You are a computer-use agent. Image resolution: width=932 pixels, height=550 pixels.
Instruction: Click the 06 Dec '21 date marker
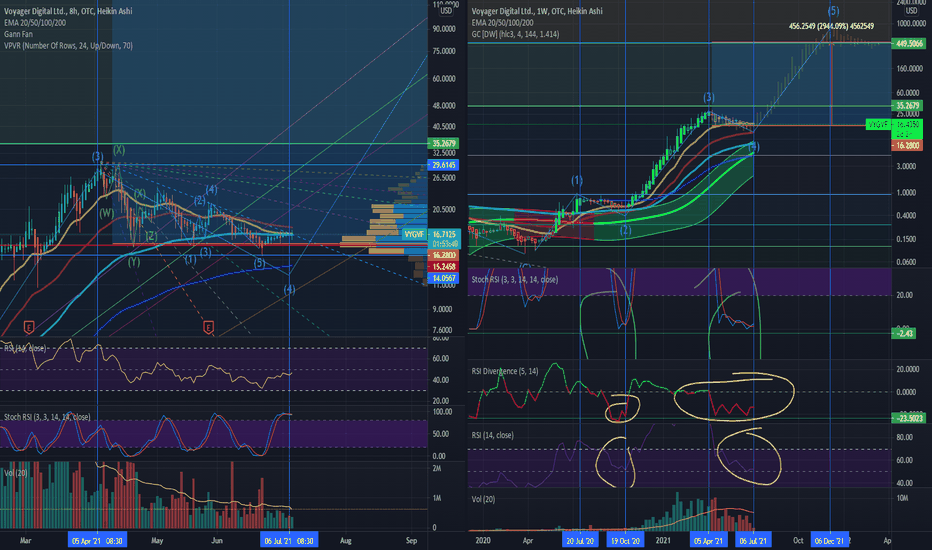pyautogui.click(x=830, y=540)
